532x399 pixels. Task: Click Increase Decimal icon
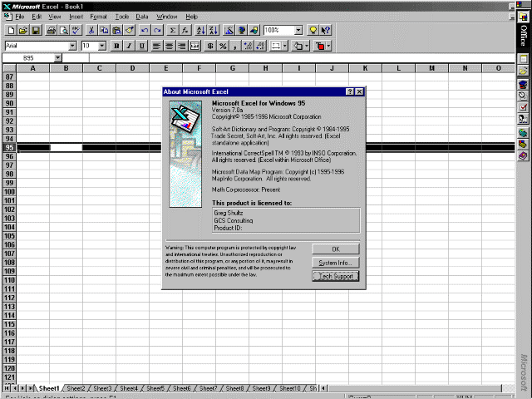tap(248, 46)
